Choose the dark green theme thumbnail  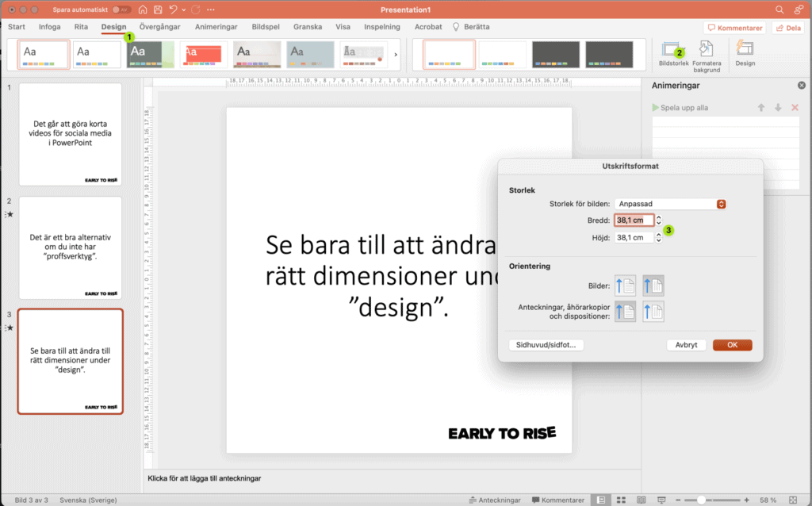click(x=151, y=55)
